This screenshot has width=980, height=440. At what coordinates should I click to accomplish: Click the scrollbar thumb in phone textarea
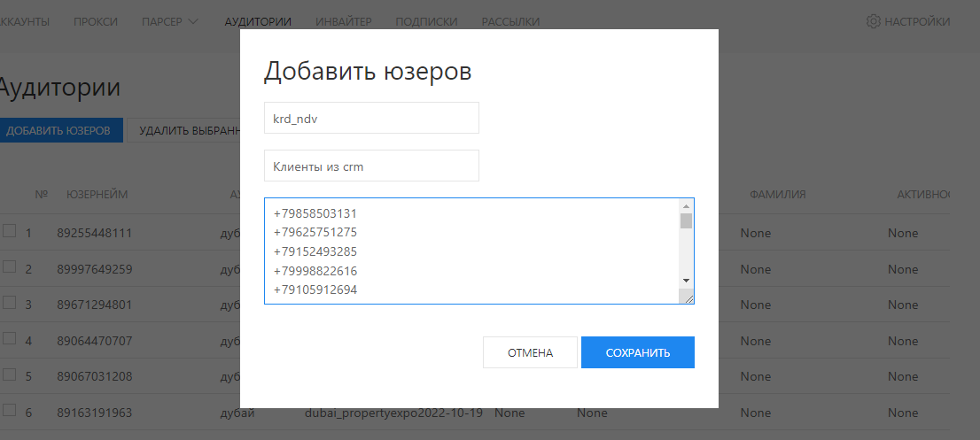(686, 221)
